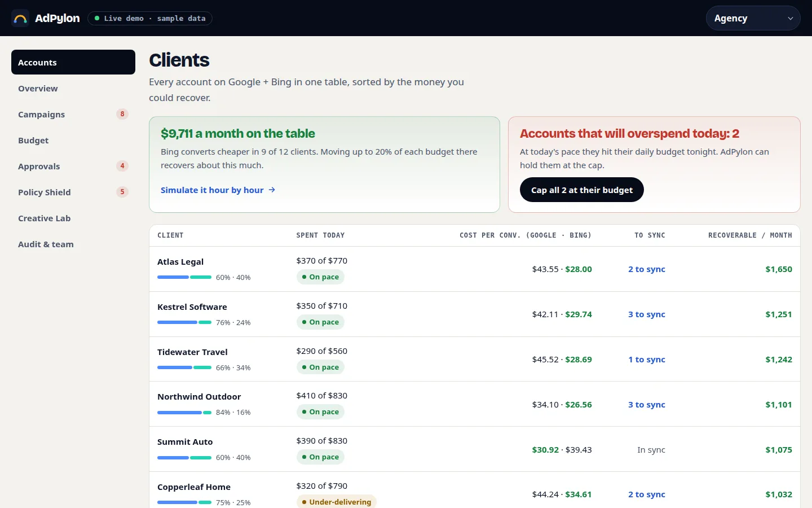
Task: Click Northwind Outdoor $1,101 recoverable value
Action: coord(779,405)
